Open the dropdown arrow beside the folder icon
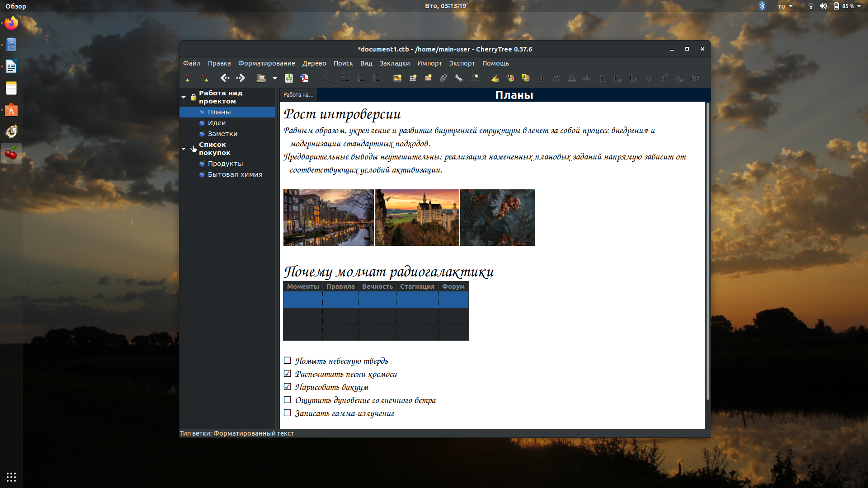This screenshot has width=868, height=488. pos(274,79)
